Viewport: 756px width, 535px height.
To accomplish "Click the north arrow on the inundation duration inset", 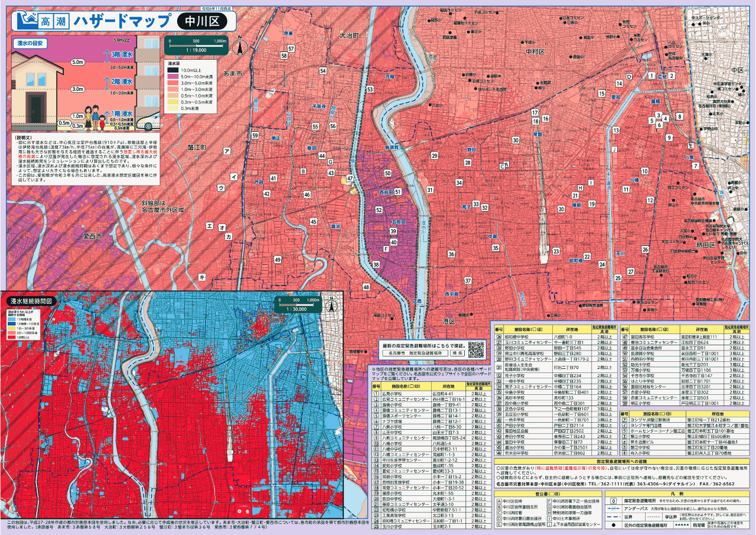I will click(x=332, y=306).
